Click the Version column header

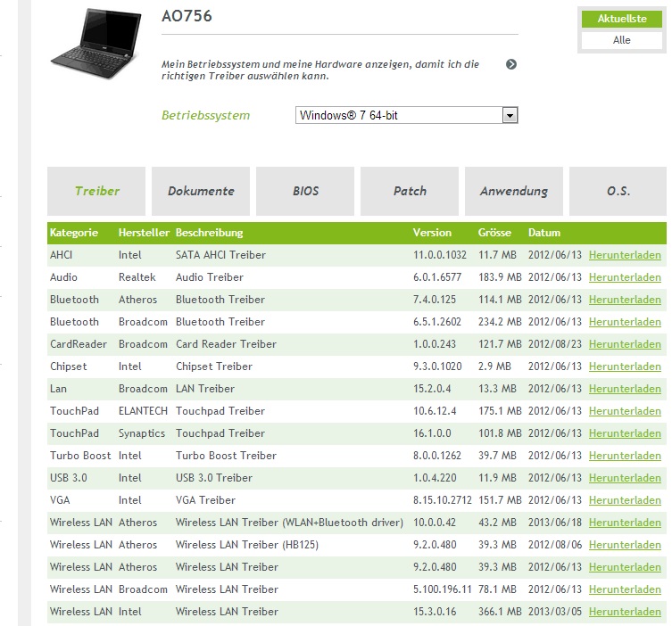(432, 233)
